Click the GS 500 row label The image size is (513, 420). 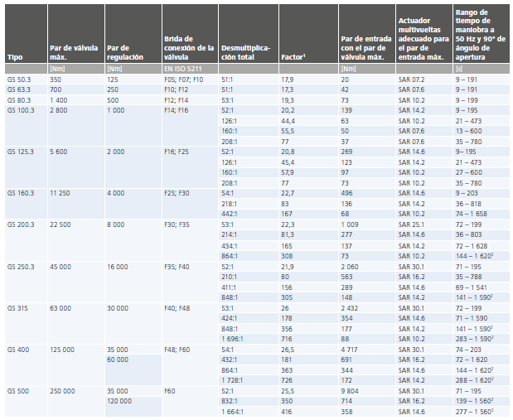pyautogui.click(x=18, y=389)
